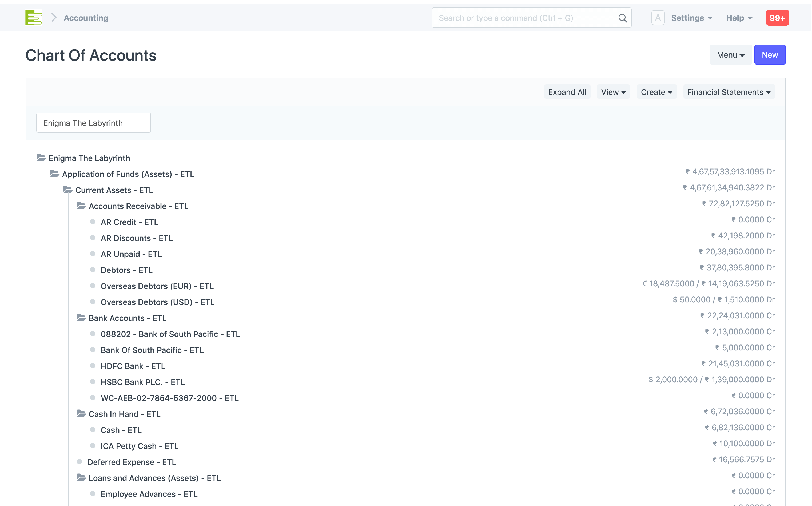The height and width of the screenshot is (506, 812).
Task: Collapse the Enigma The Labyrinth root folder
Action: pos(41,158)
